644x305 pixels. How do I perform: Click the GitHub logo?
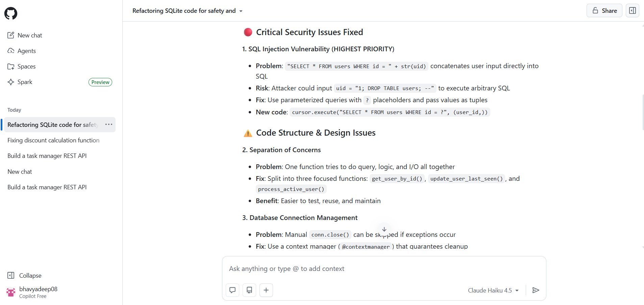click(x=10, y=13)
